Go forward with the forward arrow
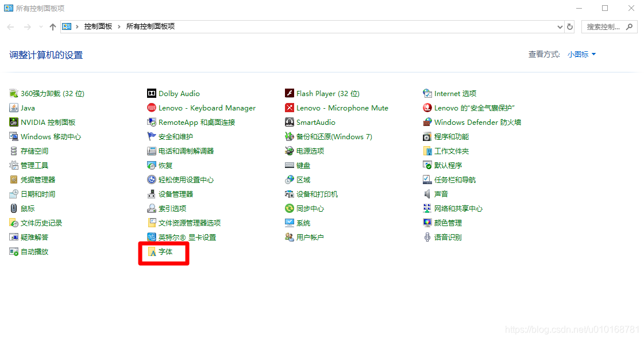The width and height of the screenshot is (644, 340). (27, 26)
